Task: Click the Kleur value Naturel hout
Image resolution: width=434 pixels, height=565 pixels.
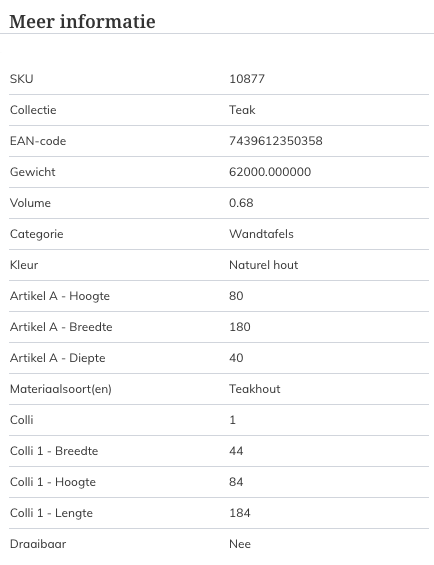Action: pos(264,265)
